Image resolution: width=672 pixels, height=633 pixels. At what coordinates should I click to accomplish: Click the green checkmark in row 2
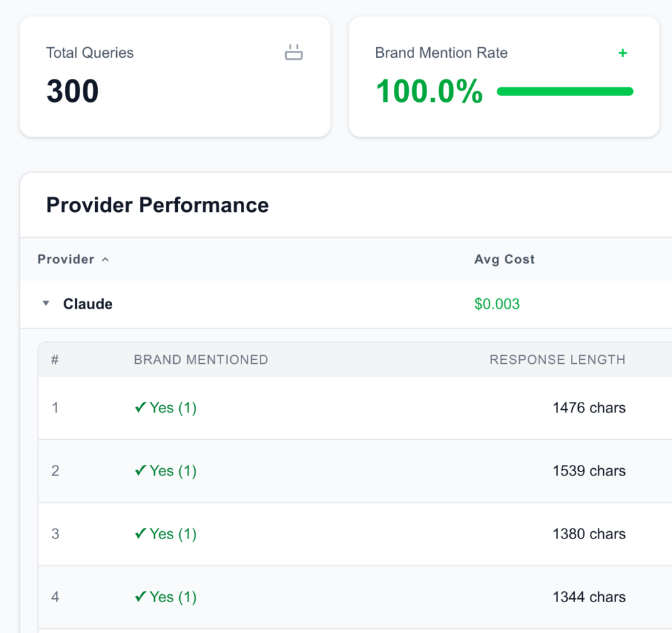140,471
